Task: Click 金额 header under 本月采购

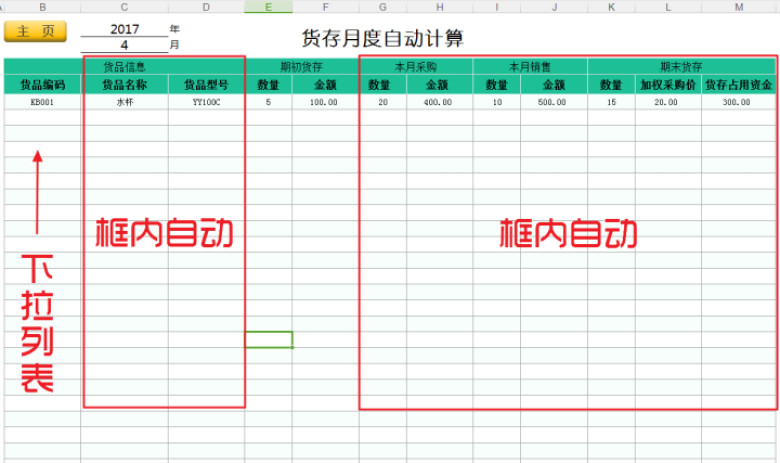Action: (440, 85)
